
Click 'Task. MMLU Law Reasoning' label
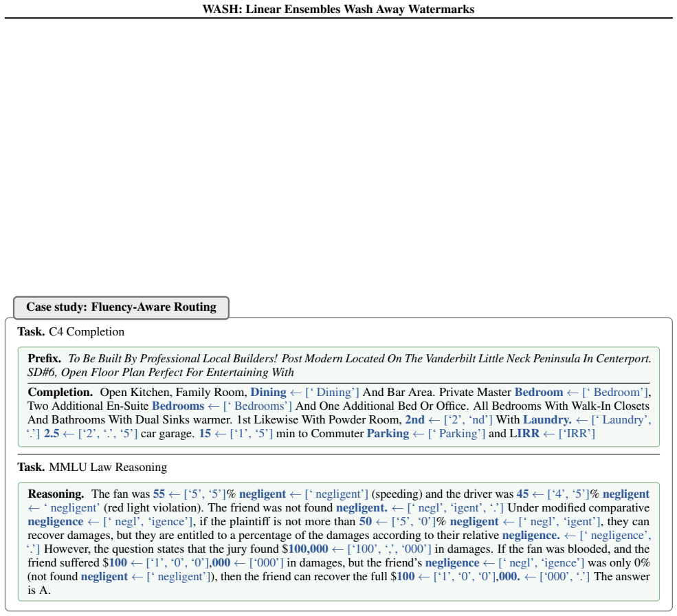(x=92, y=467)
